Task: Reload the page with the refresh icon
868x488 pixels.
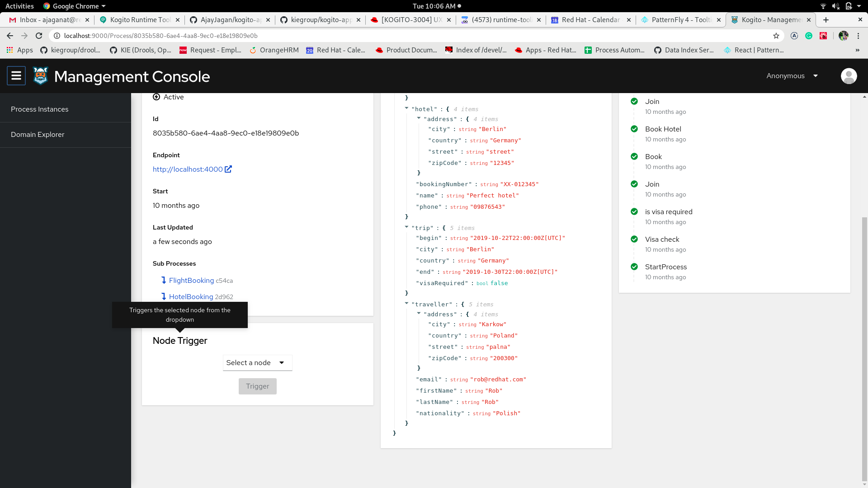Action: coord(39,36)
